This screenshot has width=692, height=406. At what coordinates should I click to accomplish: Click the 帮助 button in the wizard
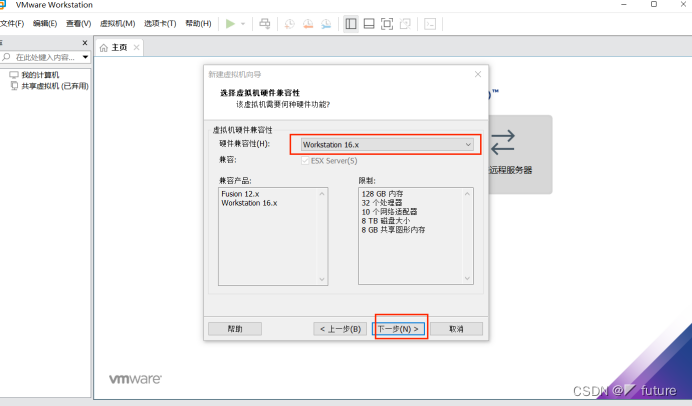235,329
